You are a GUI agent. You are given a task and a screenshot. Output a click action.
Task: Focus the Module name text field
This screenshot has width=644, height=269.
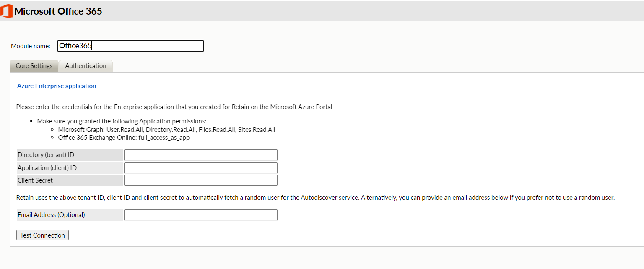(130, 46)
